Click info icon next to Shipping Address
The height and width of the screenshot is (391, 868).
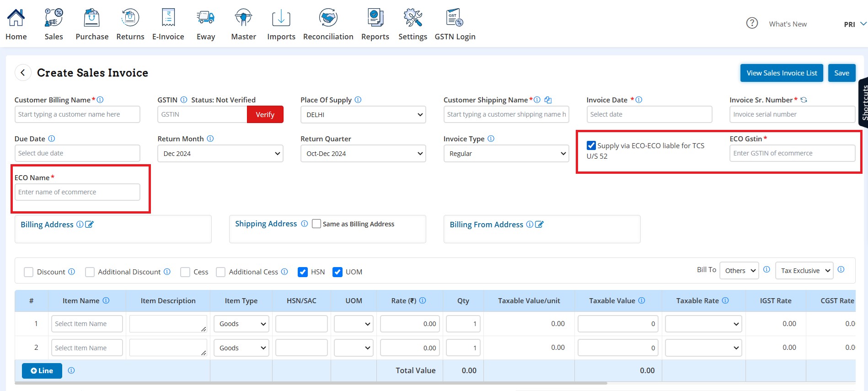click(304, 224)
